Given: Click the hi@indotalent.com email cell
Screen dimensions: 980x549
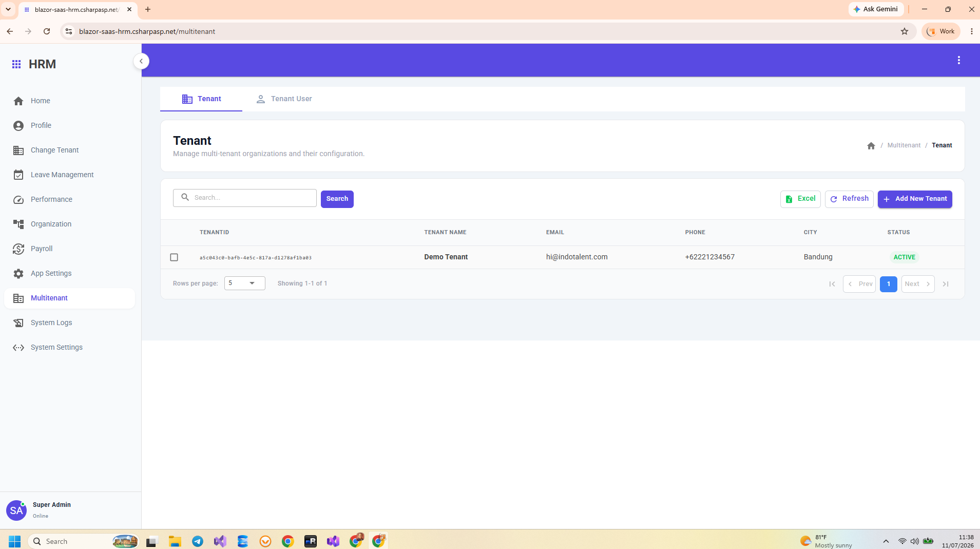Looking at the screenshot, I should tap(577, 257).
